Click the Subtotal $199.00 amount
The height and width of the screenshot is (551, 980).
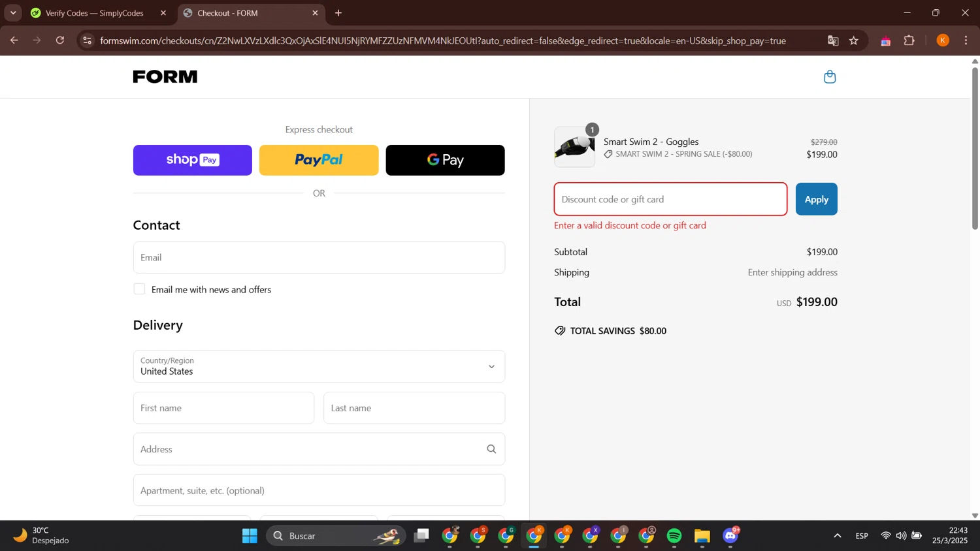[822, 252]
